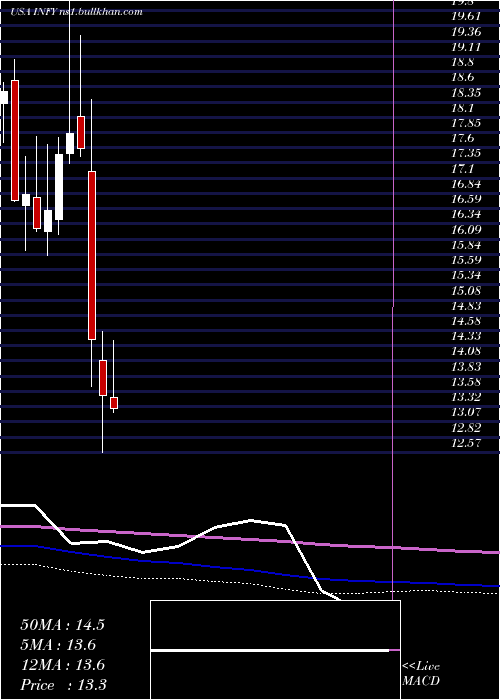
Task: Select the 14.33 price level label
Action: pyautogui.click(x=466, y=337)
